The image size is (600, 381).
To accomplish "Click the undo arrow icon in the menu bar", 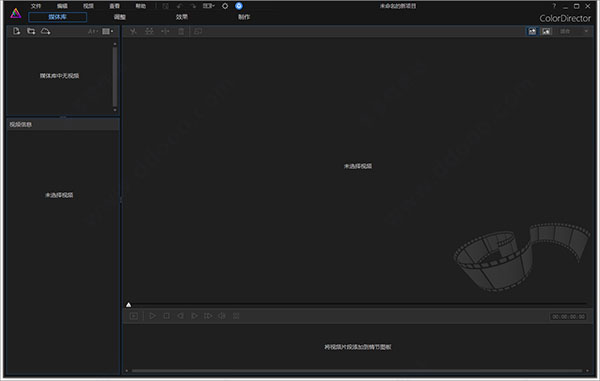I will click(179, 6).
